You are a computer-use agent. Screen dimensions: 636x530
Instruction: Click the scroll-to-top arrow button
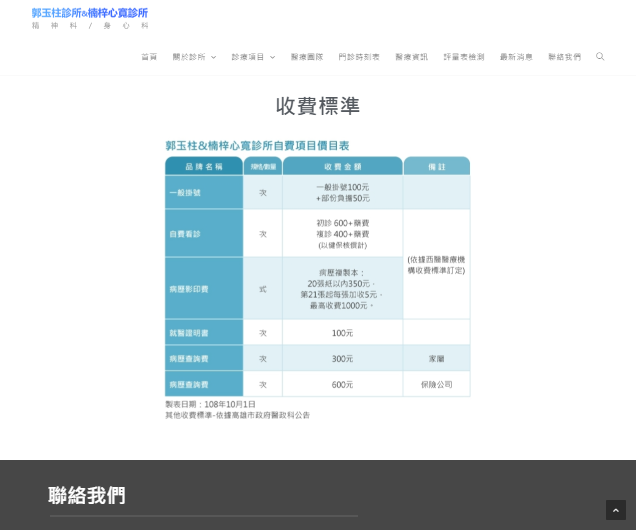pyautogui.click(x=616, y=510)
